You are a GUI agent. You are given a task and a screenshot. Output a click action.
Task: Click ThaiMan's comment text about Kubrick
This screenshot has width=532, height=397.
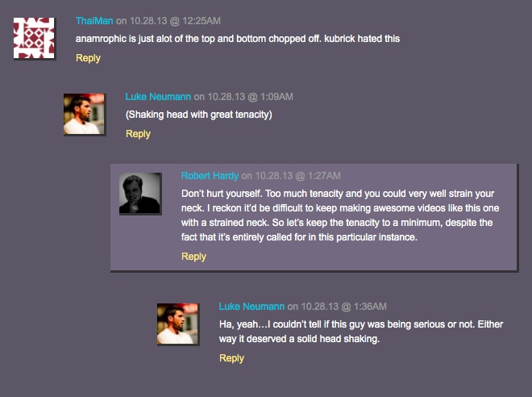tap(237, 39)
